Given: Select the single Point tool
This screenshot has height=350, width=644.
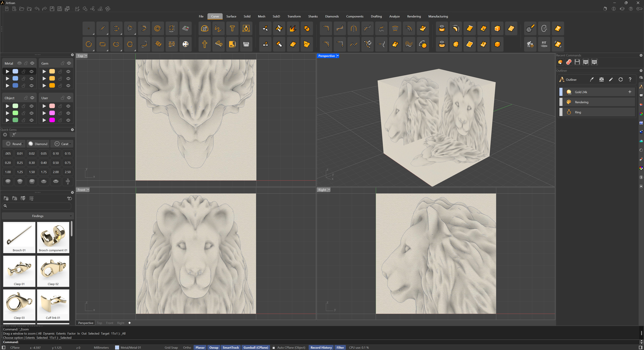Looking at the screenshot, I should (x=89, y=29).
